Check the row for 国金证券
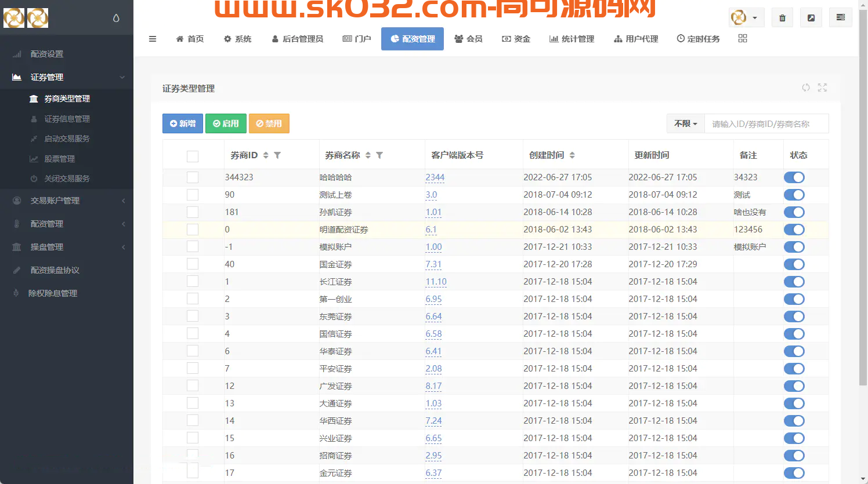The image size is (868, 484). pos(193,264)
